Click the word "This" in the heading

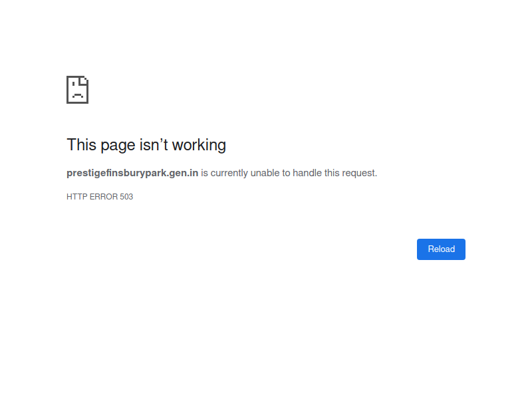pyautogui.click(x=81, y=145)
